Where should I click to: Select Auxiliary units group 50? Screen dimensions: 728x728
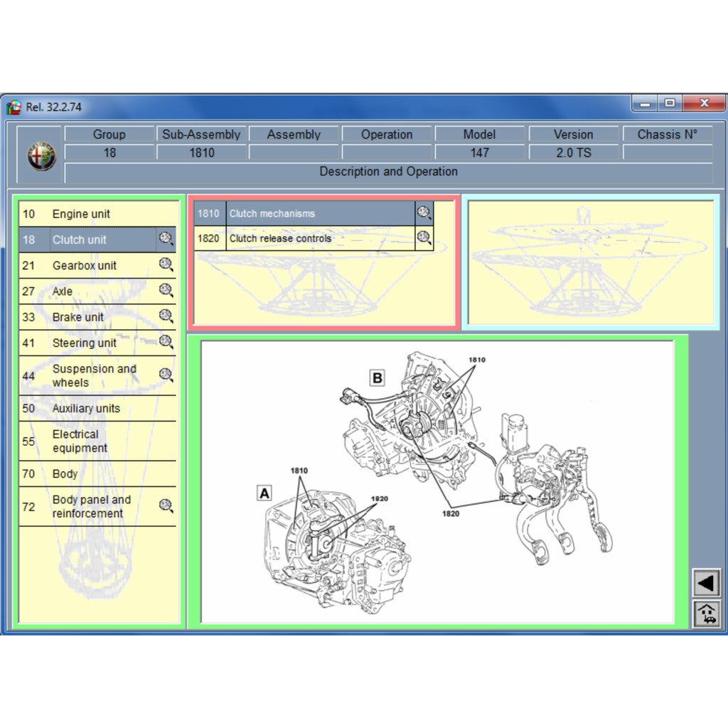[86, 408]
